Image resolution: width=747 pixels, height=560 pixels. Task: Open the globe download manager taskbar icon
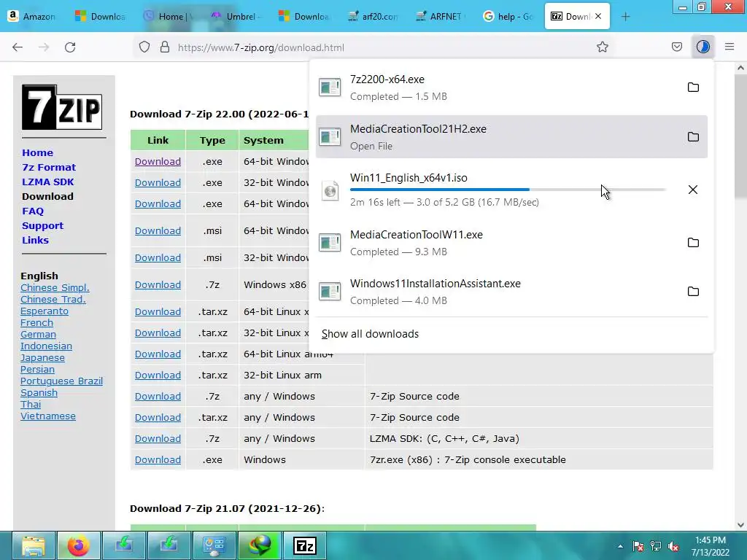pos(259,545)
